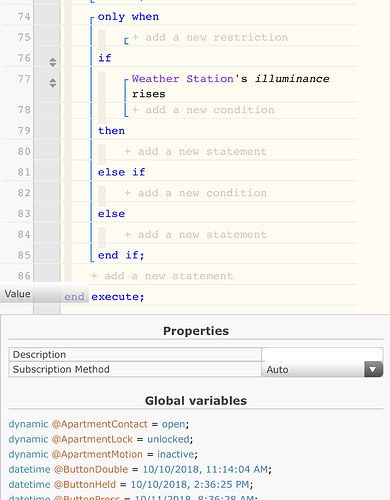Click the 'illuminance' attribute text
Screen dimensions: 390x500
292,79
